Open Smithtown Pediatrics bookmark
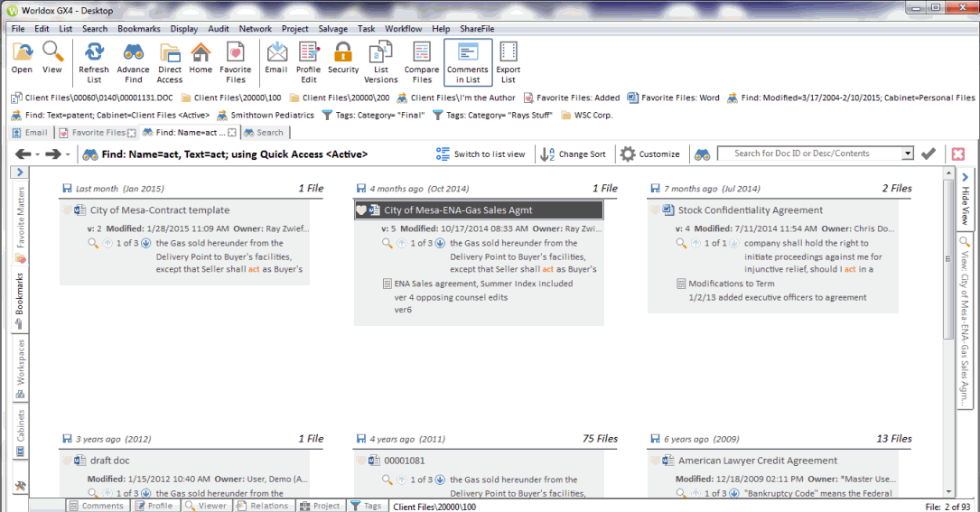This screenshot has width=980, height=512. pos(266,115)
